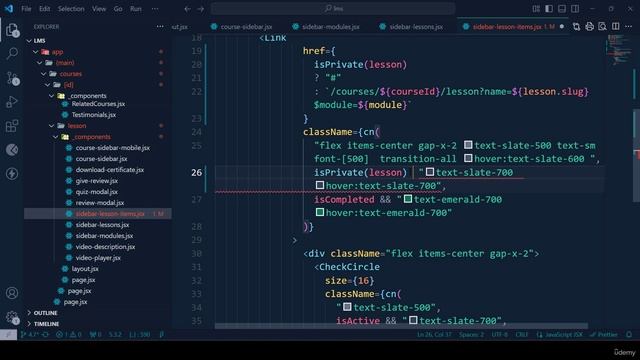Expand the TIMELINE section

[29, 324]
